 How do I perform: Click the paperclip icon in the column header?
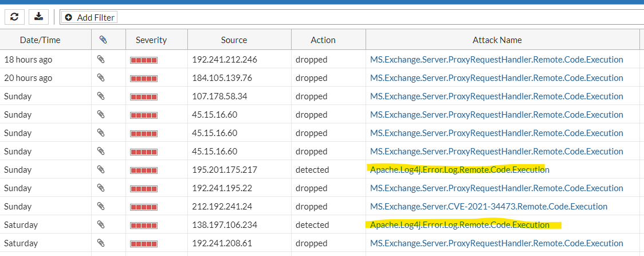click(103, 40)
